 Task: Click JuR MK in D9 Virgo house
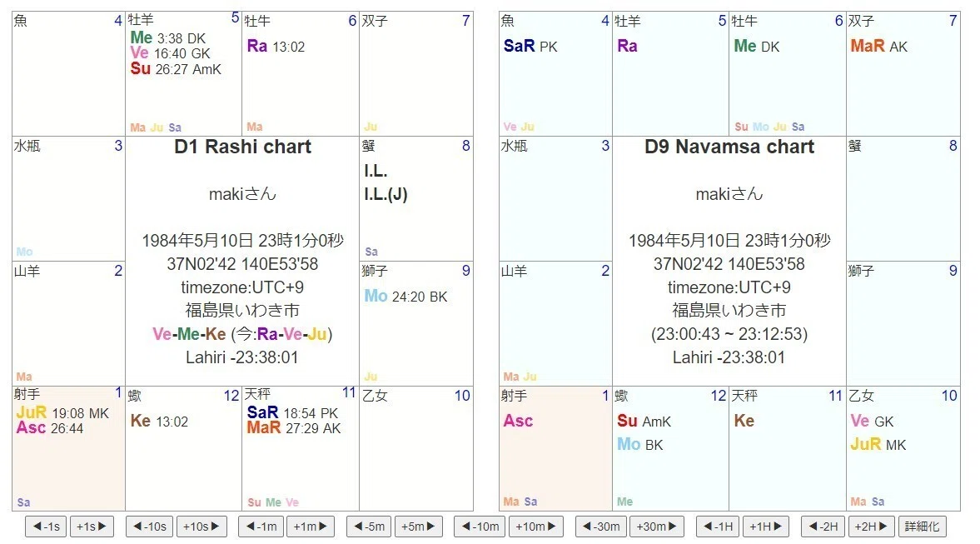[878, 445]
